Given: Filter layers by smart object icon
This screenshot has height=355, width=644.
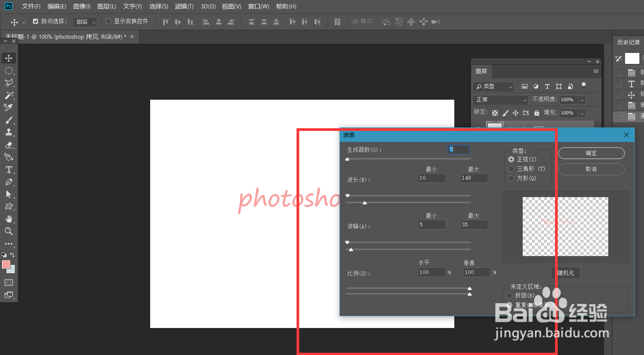Looking at the screenshot, I should pos(570,87).
